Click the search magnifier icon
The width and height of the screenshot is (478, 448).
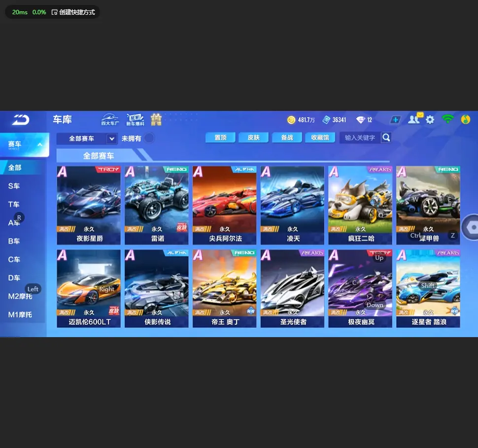click(x=386, y=138)
